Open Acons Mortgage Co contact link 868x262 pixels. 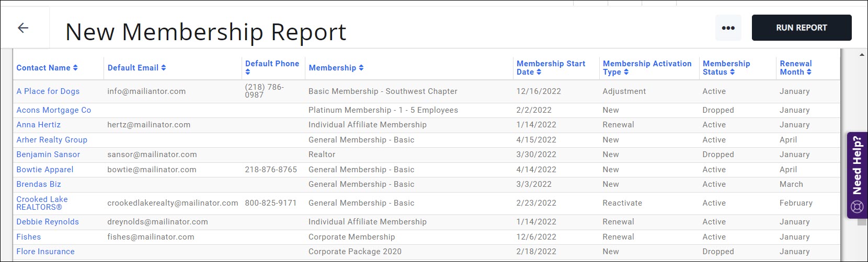tap(53, 110)
